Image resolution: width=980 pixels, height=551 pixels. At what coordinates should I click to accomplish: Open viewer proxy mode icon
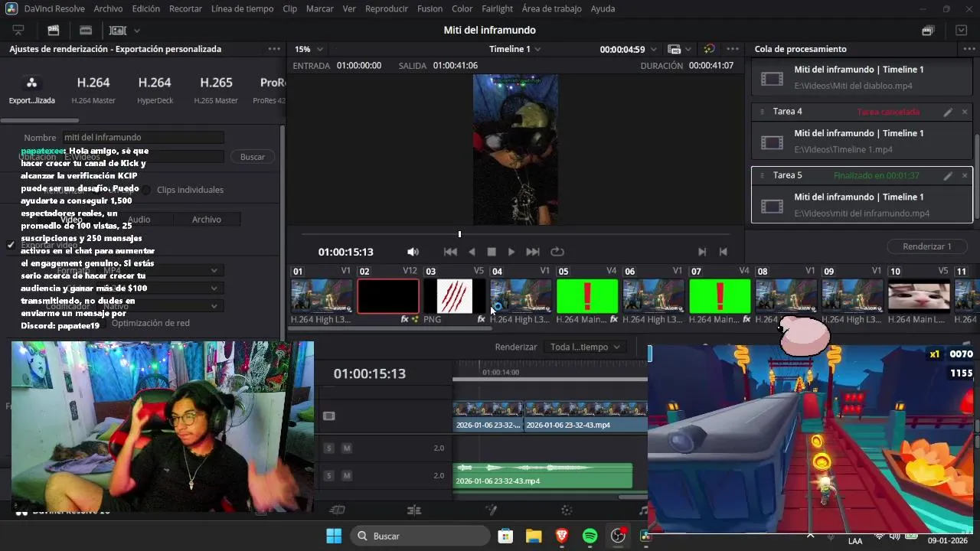pos(673,49)
